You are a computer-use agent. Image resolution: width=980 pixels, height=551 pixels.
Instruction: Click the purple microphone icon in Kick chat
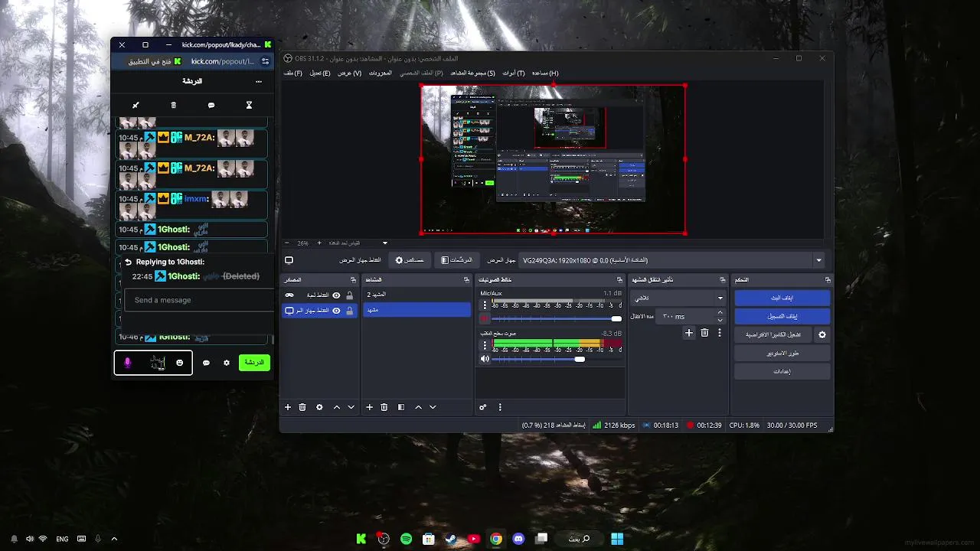point(128,363)
